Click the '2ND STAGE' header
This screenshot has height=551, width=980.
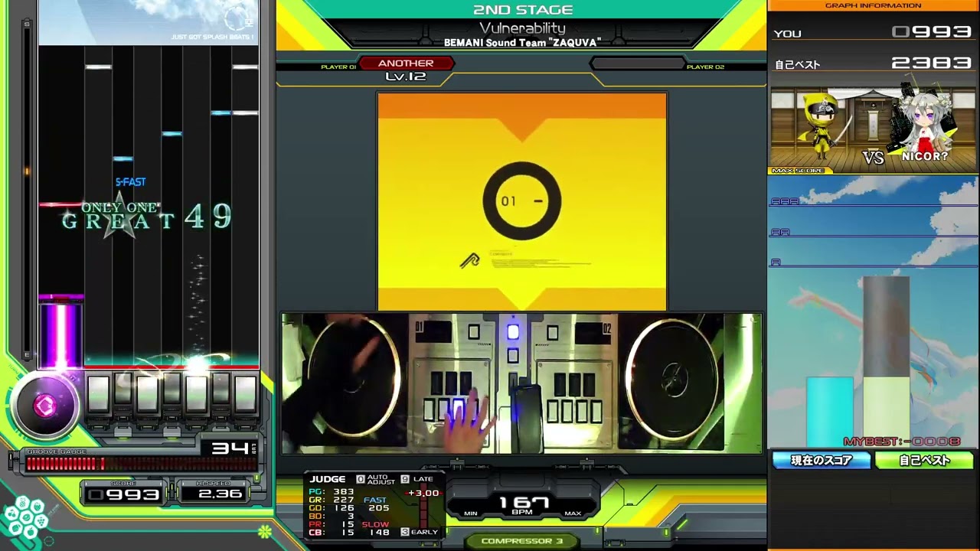coord(523,10)
